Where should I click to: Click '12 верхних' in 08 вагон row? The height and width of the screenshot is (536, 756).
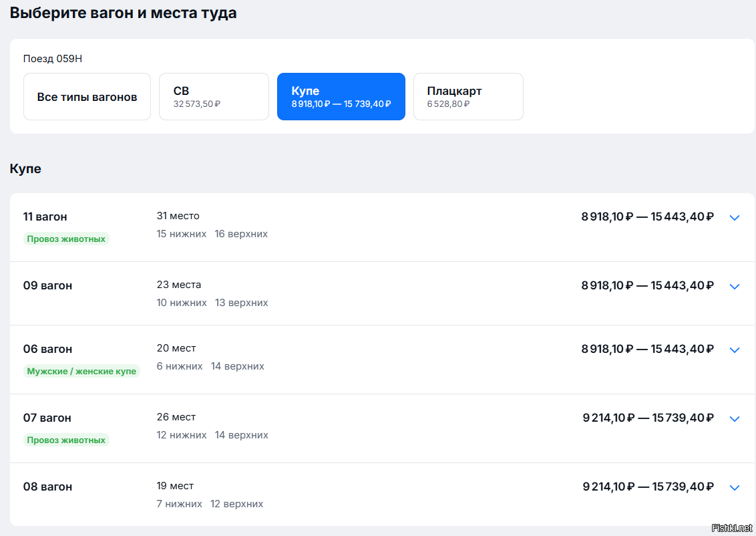tap(236, 504)
